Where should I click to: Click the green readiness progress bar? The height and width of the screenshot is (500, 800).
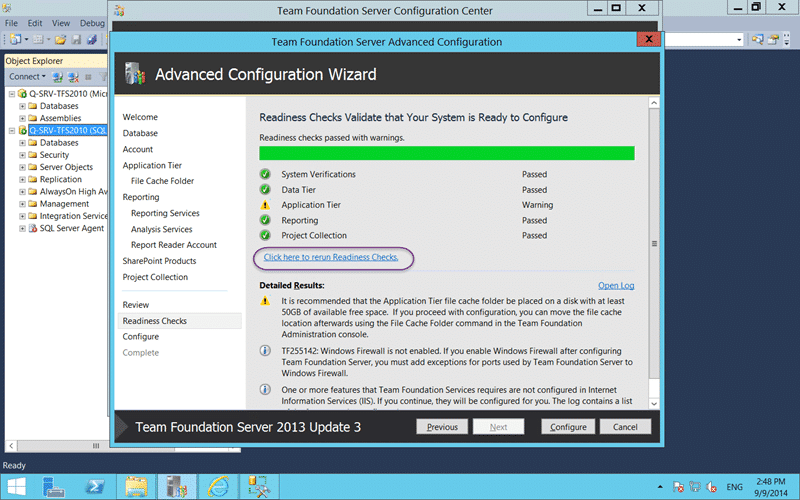tap(447, 153)
